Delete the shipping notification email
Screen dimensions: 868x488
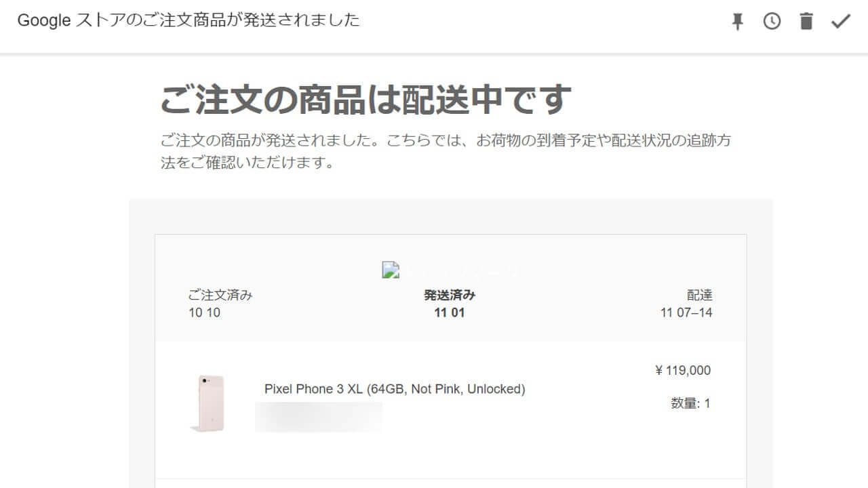click(x=806, y=21)
